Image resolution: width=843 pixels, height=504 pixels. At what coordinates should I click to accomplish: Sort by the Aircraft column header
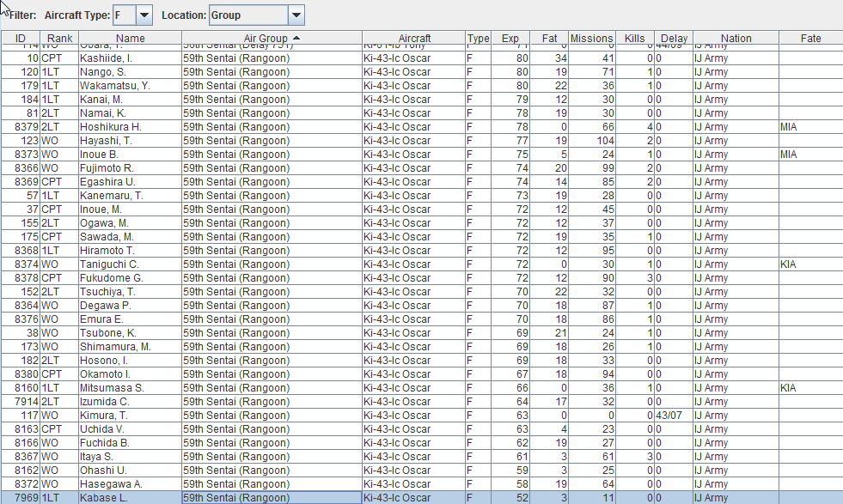(x=414, y=38)
